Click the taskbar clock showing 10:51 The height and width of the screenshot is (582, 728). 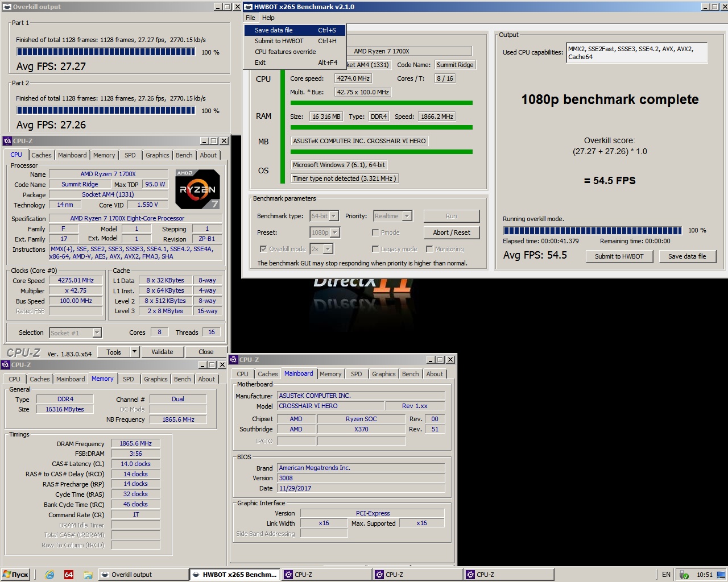(x=705, y=575)
